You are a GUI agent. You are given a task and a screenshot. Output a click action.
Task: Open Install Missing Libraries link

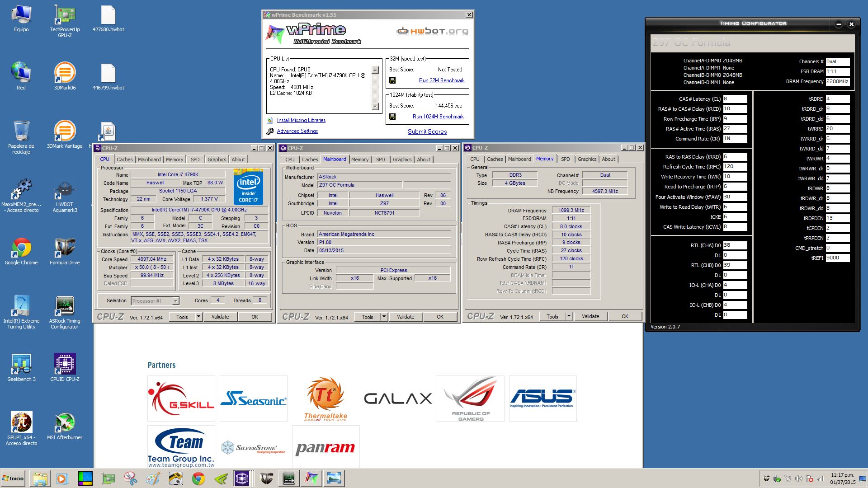point(301,120)
